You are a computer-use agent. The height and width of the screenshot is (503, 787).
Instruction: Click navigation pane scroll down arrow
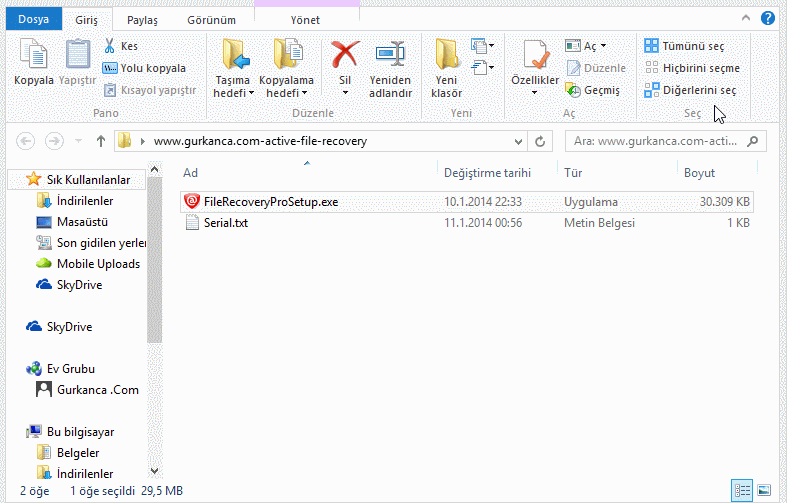coord(155,471)
